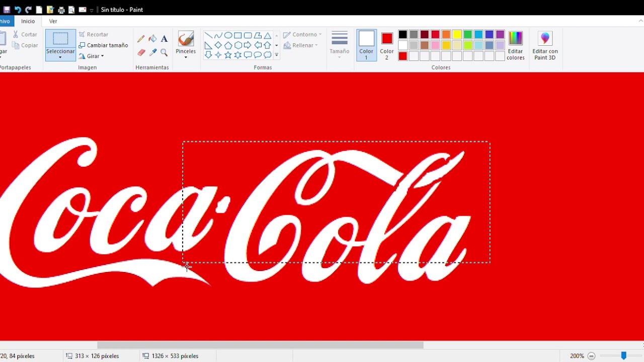Pick the purple color swatch

(500, 35)
